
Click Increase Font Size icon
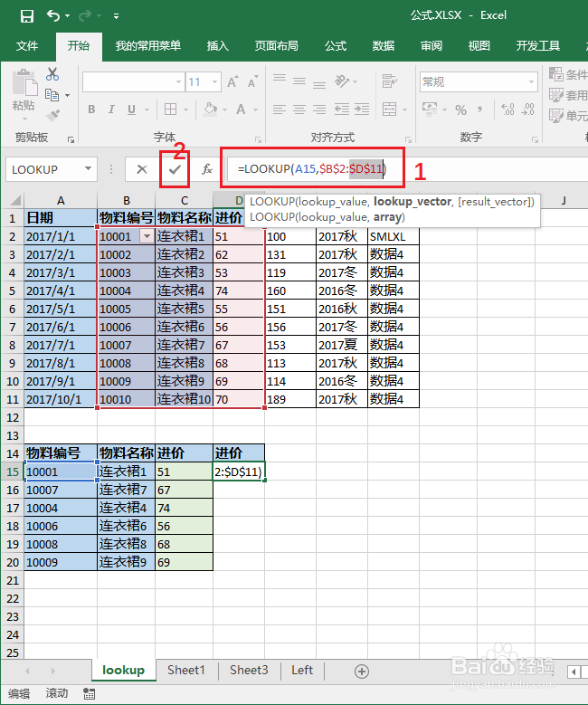[x=232, y=81]
